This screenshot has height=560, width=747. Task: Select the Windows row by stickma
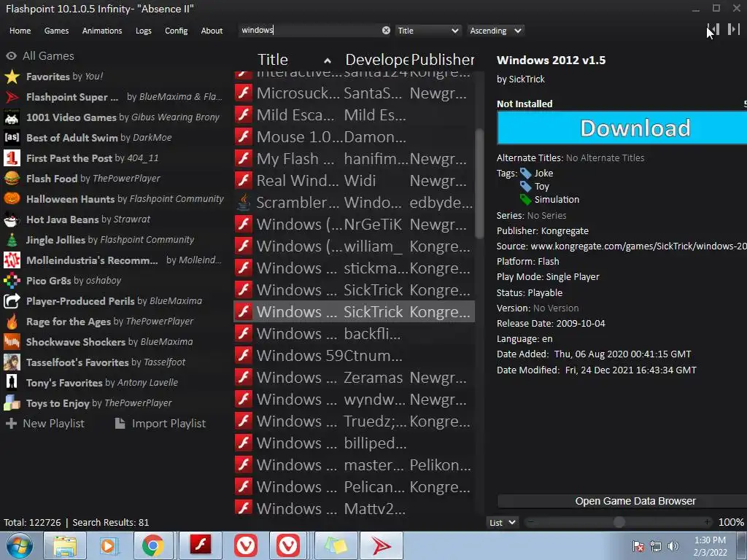tap(354, 268)
